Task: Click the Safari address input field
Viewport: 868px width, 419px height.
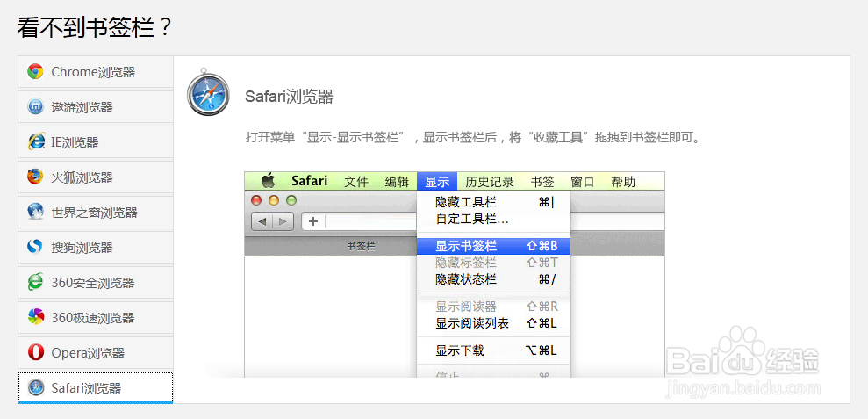Action: coord(369,221)
